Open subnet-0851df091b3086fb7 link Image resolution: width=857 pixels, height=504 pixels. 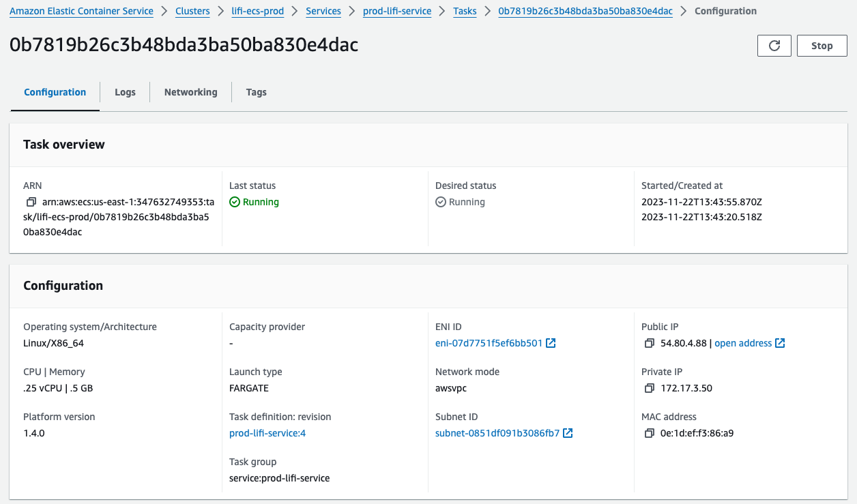click(x=497, y=433)
